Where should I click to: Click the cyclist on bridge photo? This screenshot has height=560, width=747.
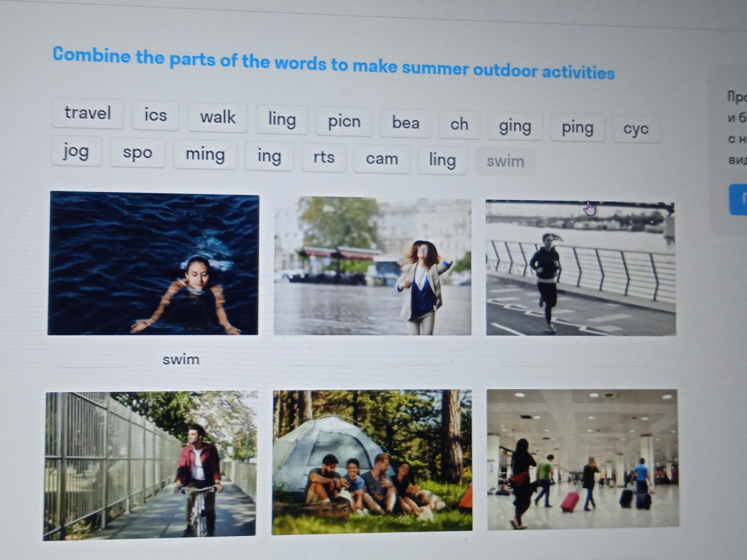[x=150, y=466]
